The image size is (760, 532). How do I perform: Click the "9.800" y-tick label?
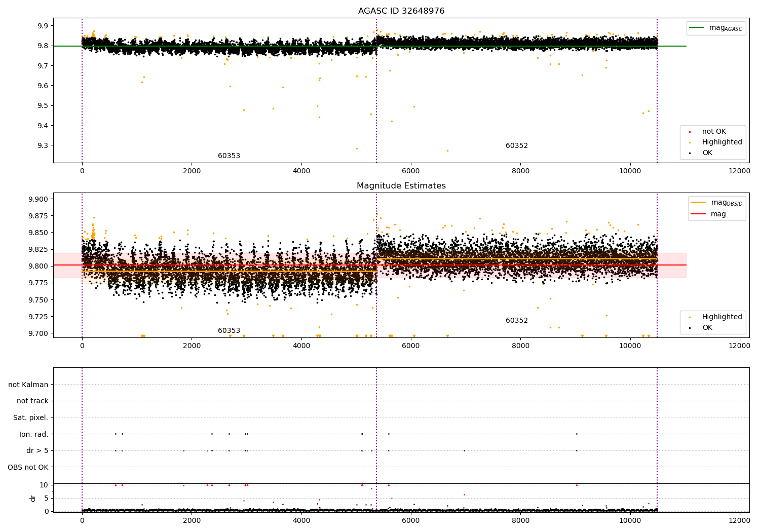click(39, 266)
